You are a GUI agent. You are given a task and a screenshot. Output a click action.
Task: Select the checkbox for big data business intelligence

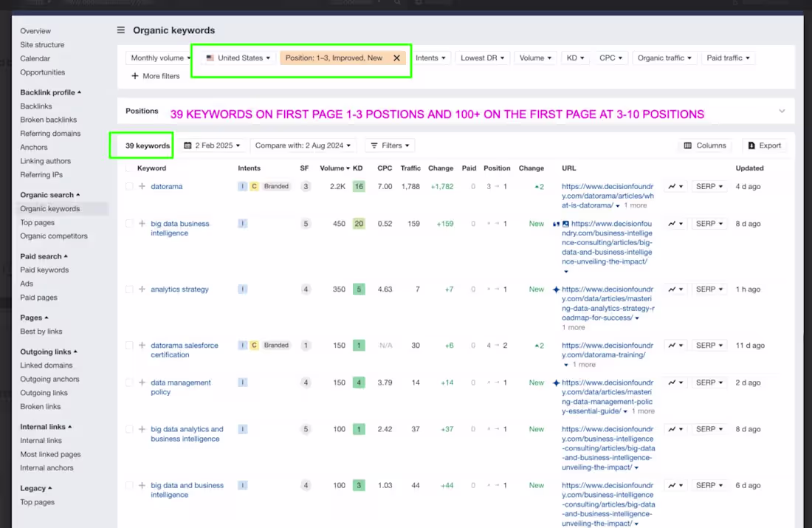[x=128, y=224]
